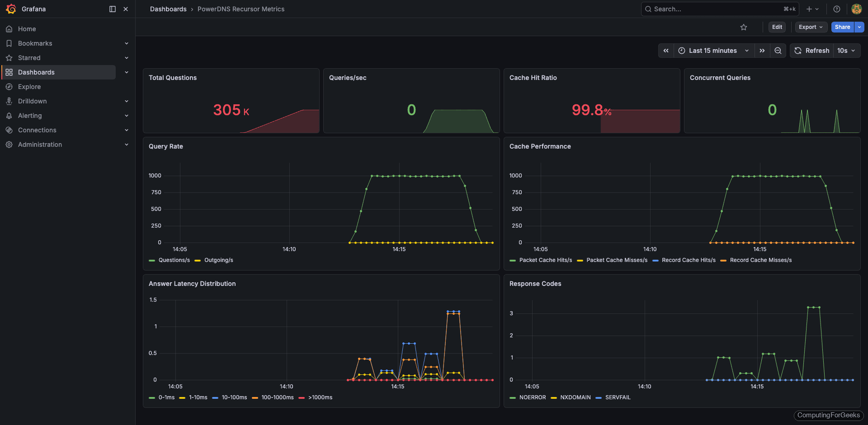Open the Connections section from sidebar

click(37, 130)
